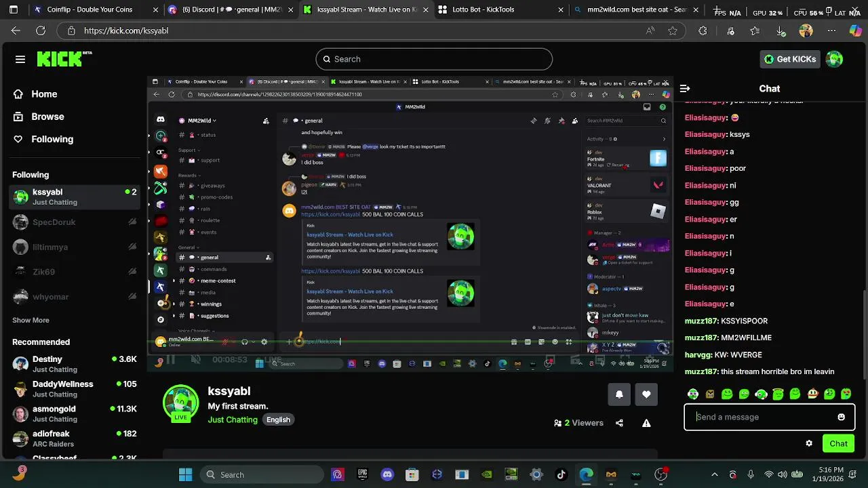This screenshot has width=868, height=488.
Task: Send message with Chat button
Action: [x=838, y=443]
